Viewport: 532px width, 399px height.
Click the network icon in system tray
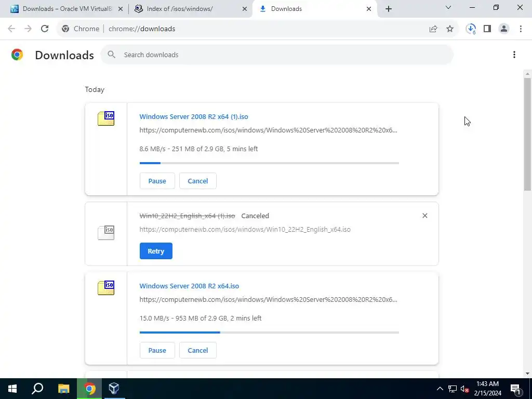click(x=453, y=389)
